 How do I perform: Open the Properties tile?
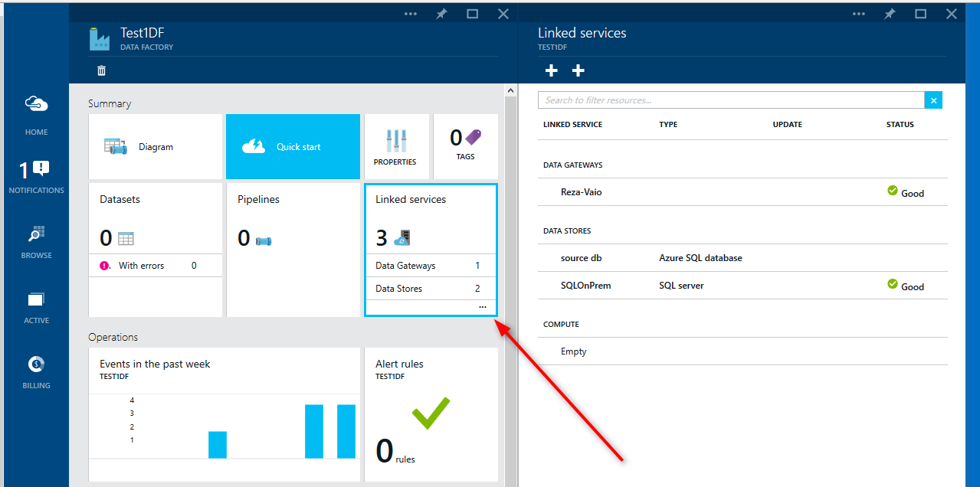[395, 146]
